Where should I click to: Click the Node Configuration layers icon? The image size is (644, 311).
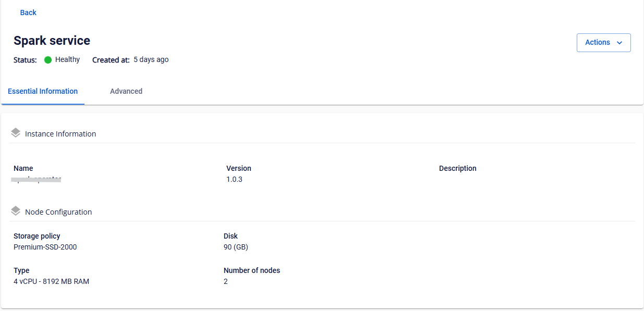tap(16, 212)
